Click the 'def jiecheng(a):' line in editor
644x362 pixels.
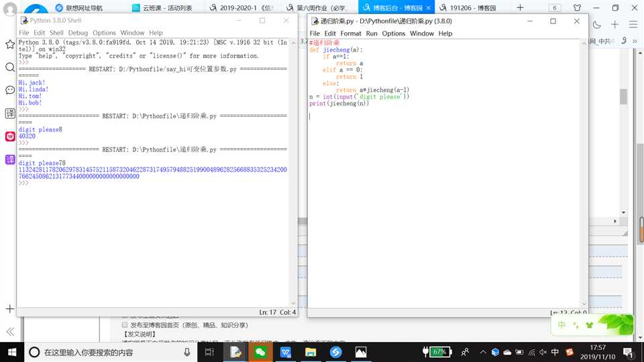click(x=336, y=50)
